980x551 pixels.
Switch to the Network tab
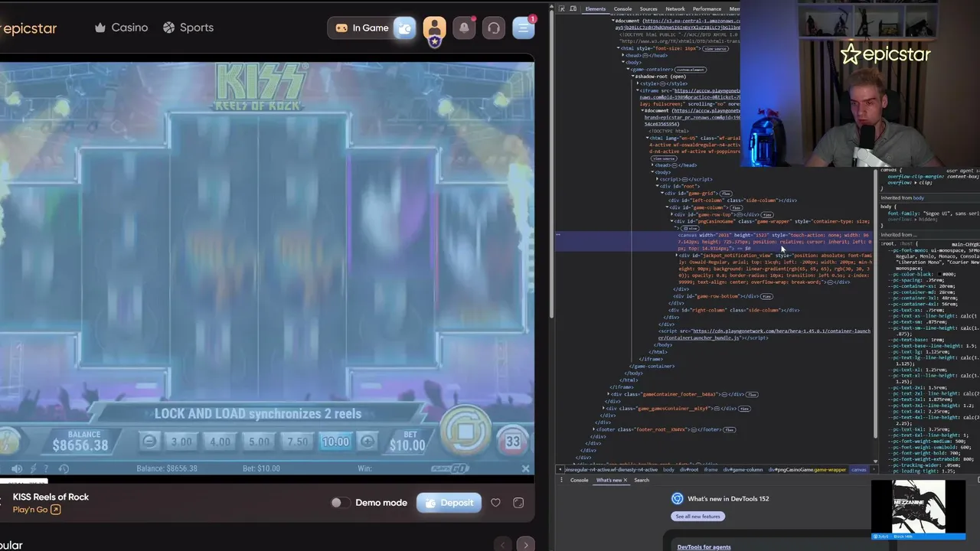675,9
